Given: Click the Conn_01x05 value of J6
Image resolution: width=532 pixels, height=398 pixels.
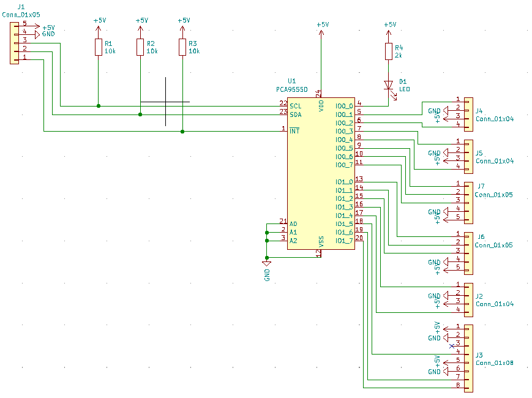Looking at the screenshot, I should tap(493, 246).
